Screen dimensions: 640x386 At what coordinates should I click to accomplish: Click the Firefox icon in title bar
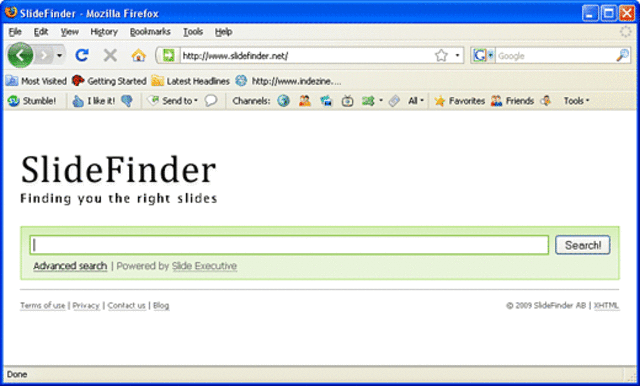(x=11, y=13)
